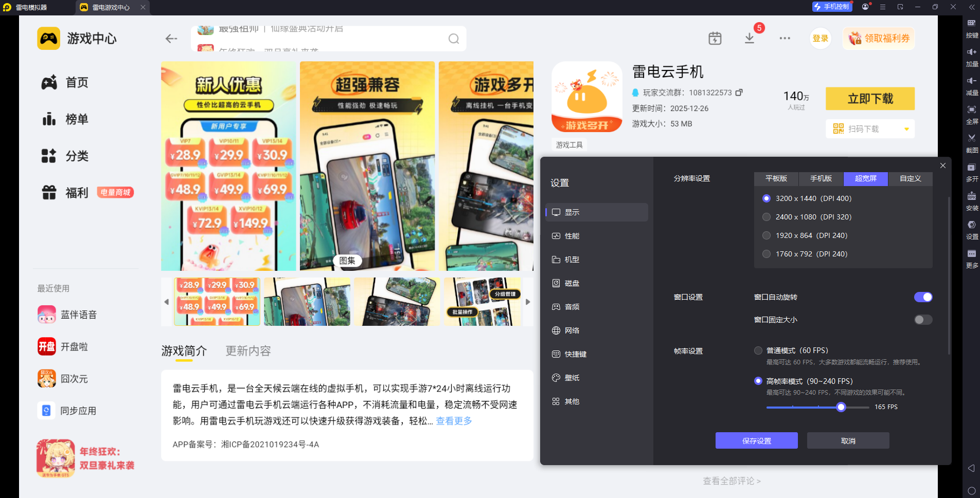
Task: Click the settings panel vertical scrollbar
Action: coord(949,275)
